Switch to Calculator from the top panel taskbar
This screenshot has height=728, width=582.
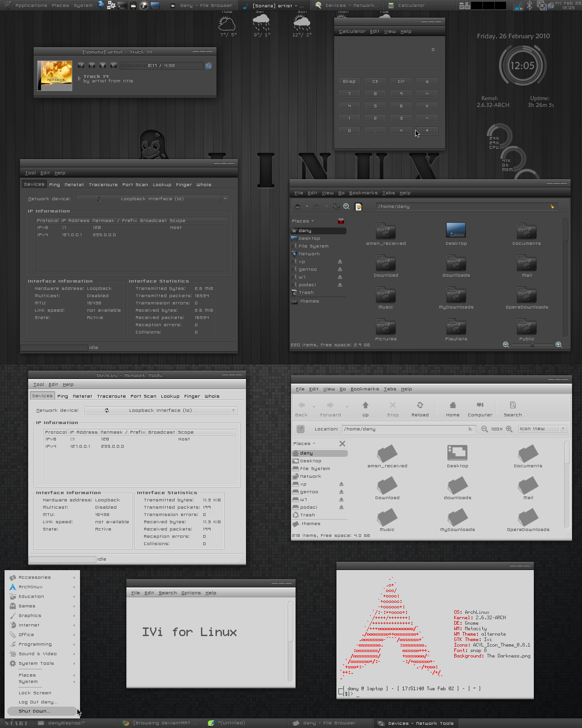(x=407, y=5)
